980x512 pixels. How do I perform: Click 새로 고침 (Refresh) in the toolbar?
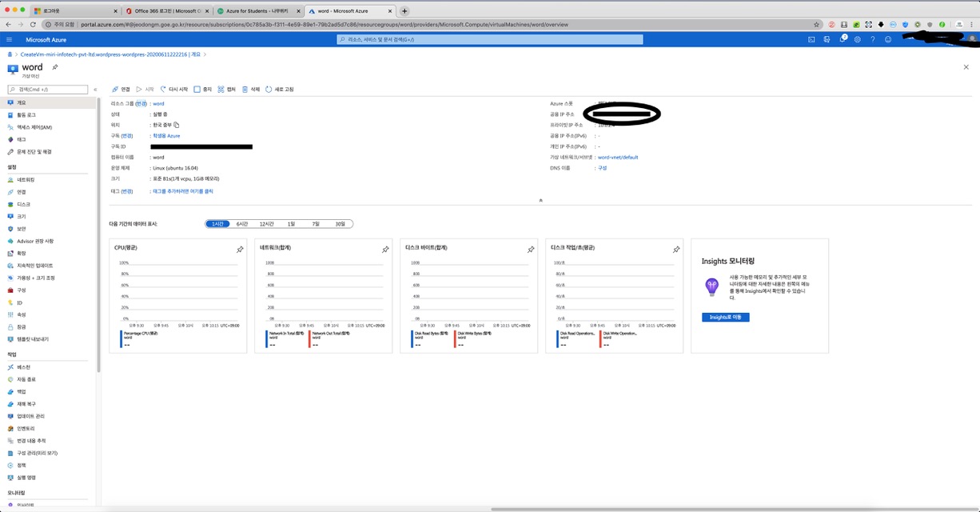pos(280,90)
